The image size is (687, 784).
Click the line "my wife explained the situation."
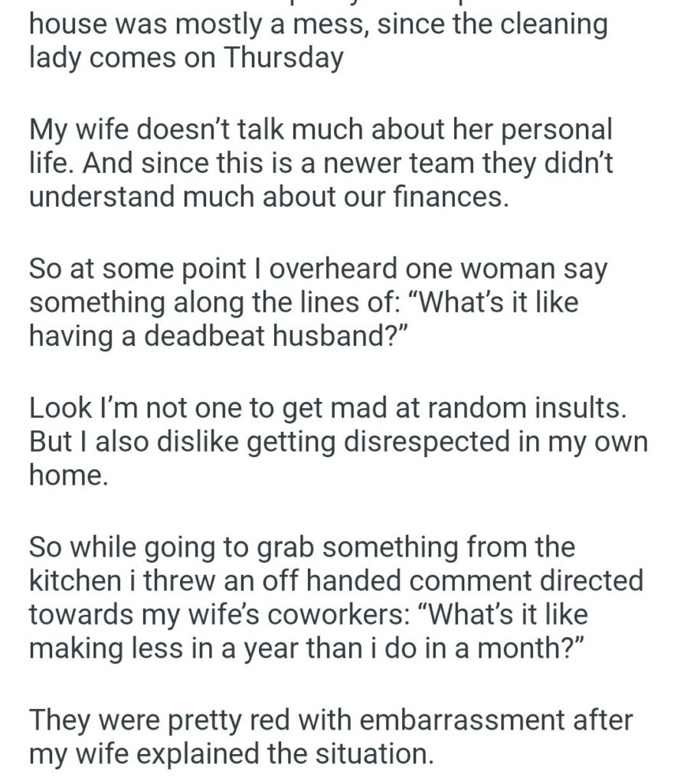231,754
